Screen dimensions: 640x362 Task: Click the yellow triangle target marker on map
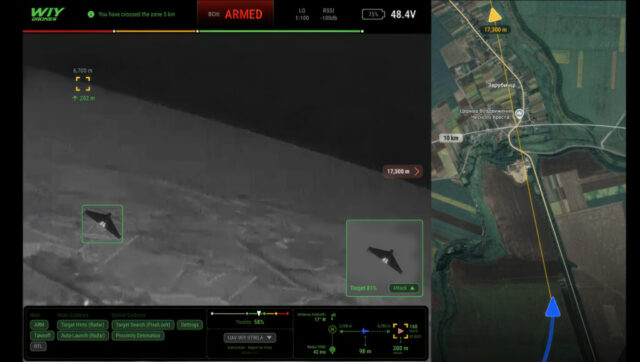coord(494,15)
